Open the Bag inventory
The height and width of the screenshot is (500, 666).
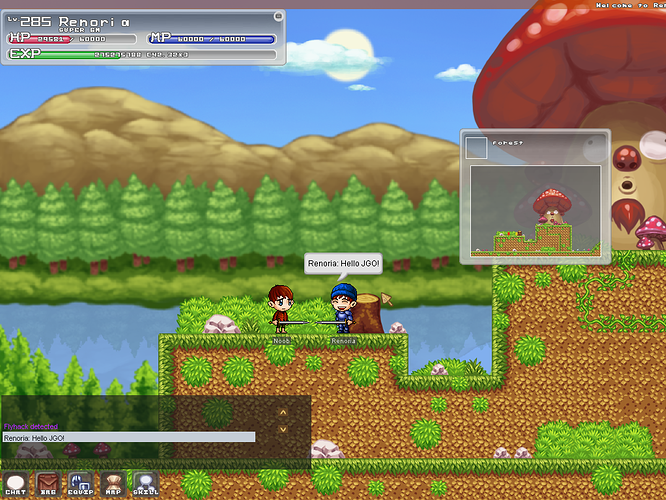[x=47, y=483]
